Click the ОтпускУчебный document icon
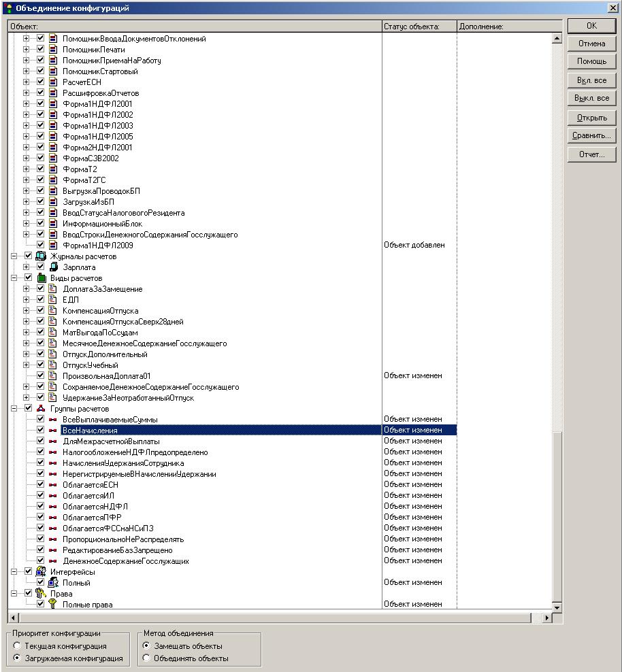The height and width of the screenshot is (672, 622). pyautogui.click(x=52, y=365)
